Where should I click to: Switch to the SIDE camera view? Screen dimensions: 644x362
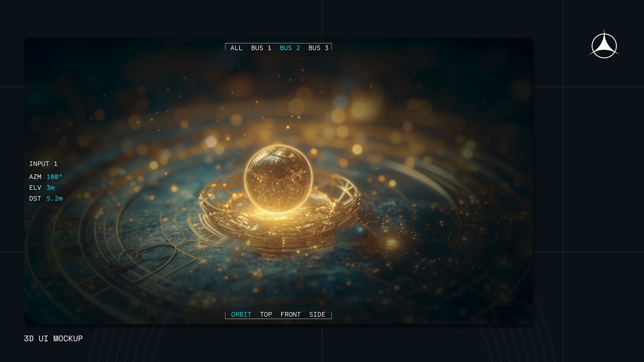(317, 315)
